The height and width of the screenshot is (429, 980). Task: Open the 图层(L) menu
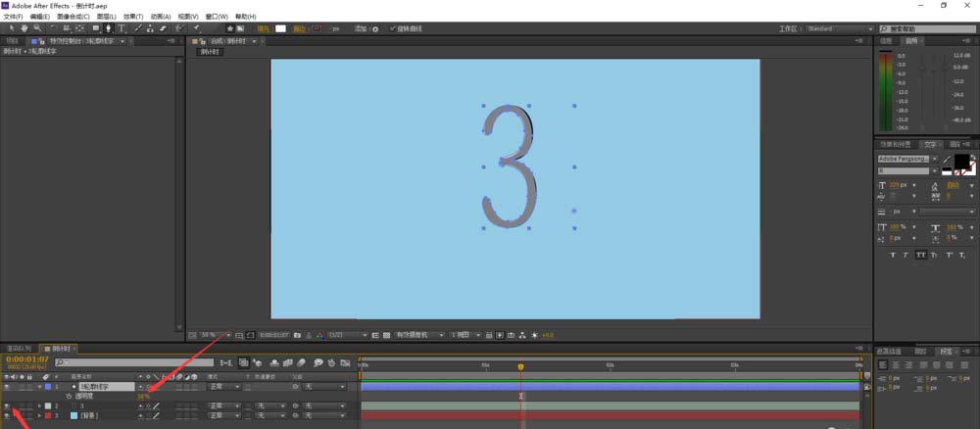tap(106, 17)
